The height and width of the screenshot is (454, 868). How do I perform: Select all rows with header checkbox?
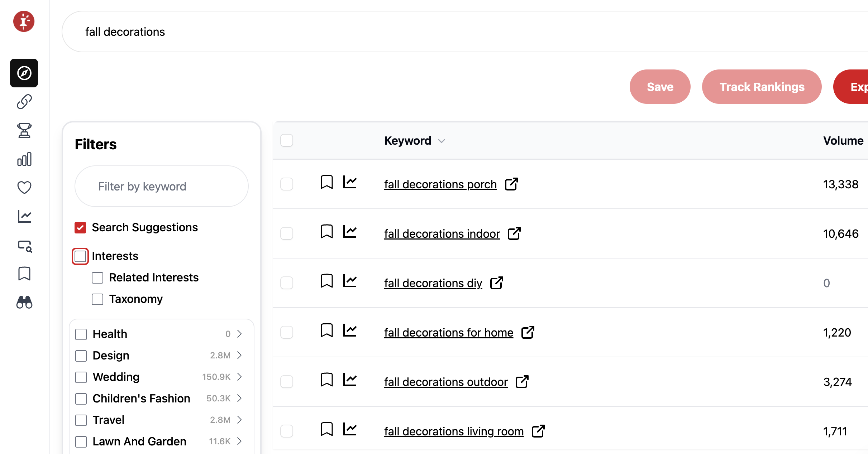(x=287, y=140)
